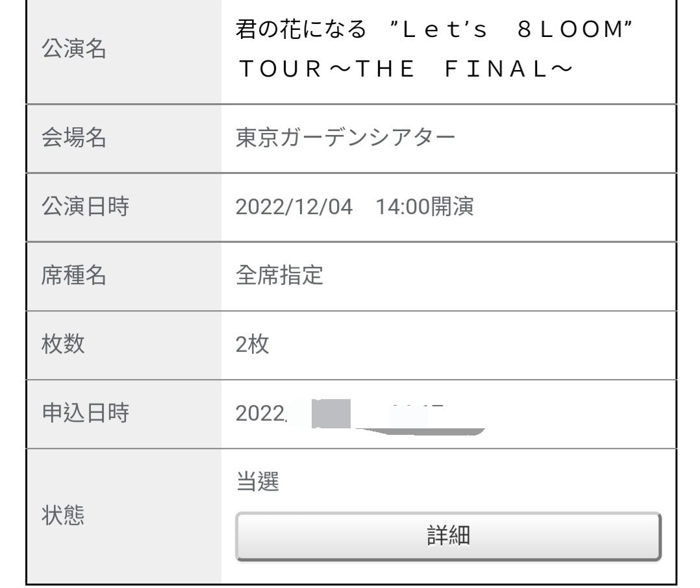Select the 東京ガーデンシアター venue text
700x588 pixels.
coord(345,138)
